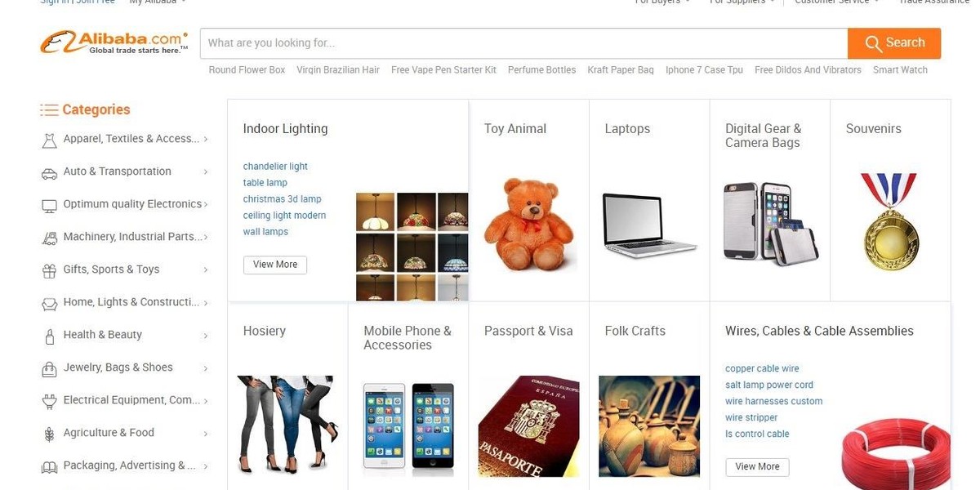
Task: Click the Gifts, Sports & Toys gift icon
Action: [49, 270]
